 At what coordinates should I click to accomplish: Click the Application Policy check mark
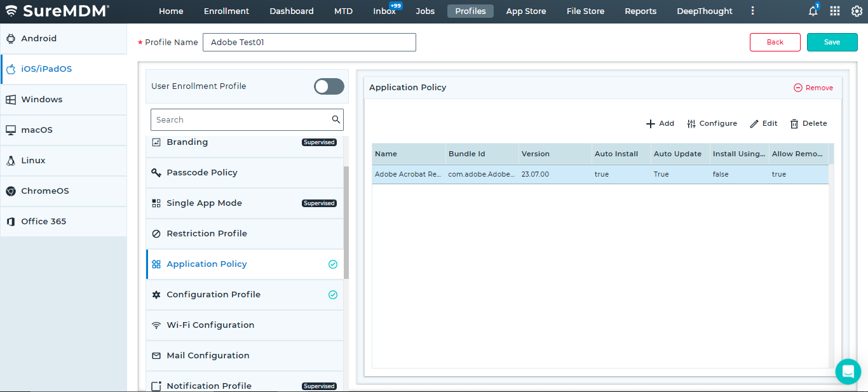coord(333,264)
